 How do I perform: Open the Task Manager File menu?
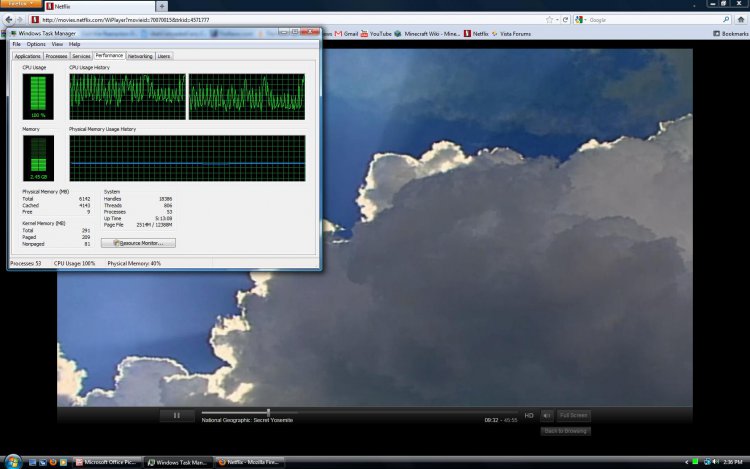coord(16,44)
